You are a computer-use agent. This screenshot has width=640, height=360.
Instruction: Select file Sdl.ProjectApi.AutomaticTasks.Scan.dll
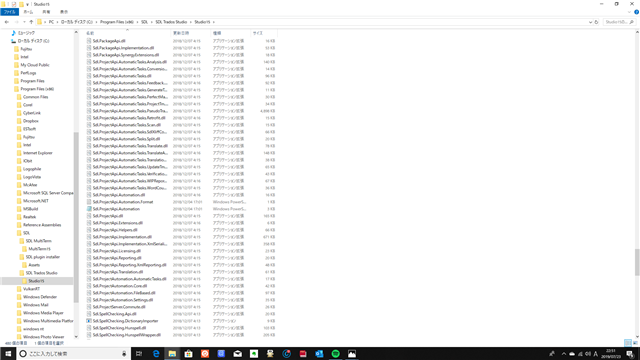pyautogui.click(x=127, y=125)
